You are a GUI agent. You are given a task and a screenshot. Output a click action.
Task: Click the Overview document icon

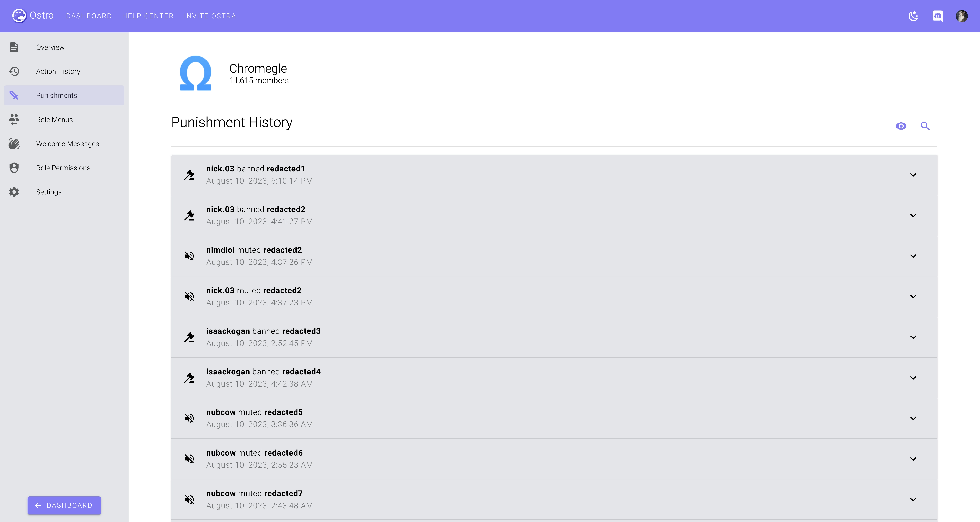[14, 47]
